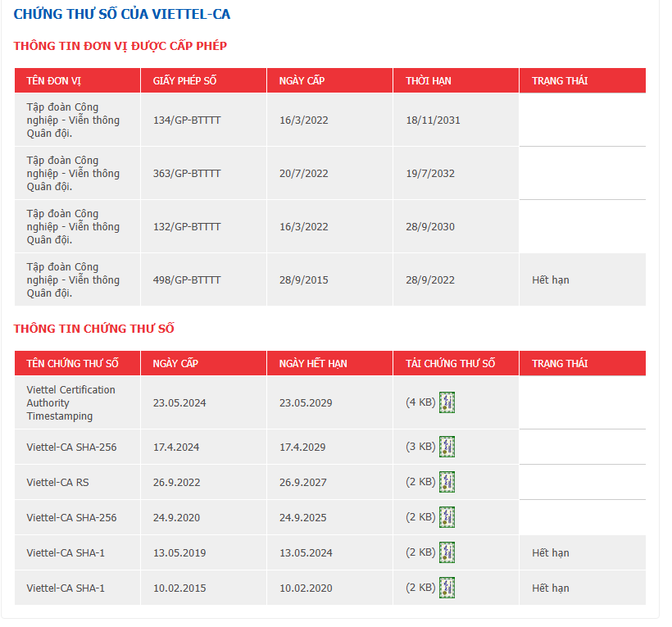Click the "(3 KB)" file size text
The image size is (672, 627).
point(420,446)
